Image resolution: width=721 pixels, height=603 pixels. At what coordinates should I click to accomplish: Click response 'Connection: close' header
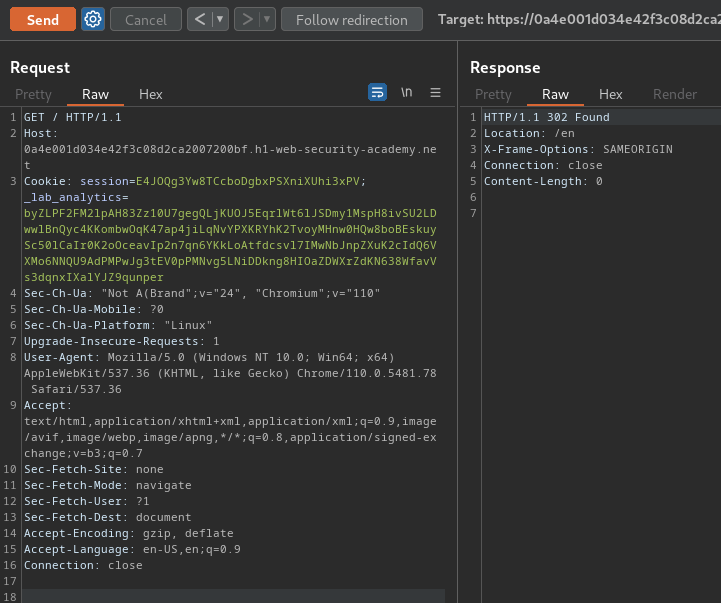point(543,165)
